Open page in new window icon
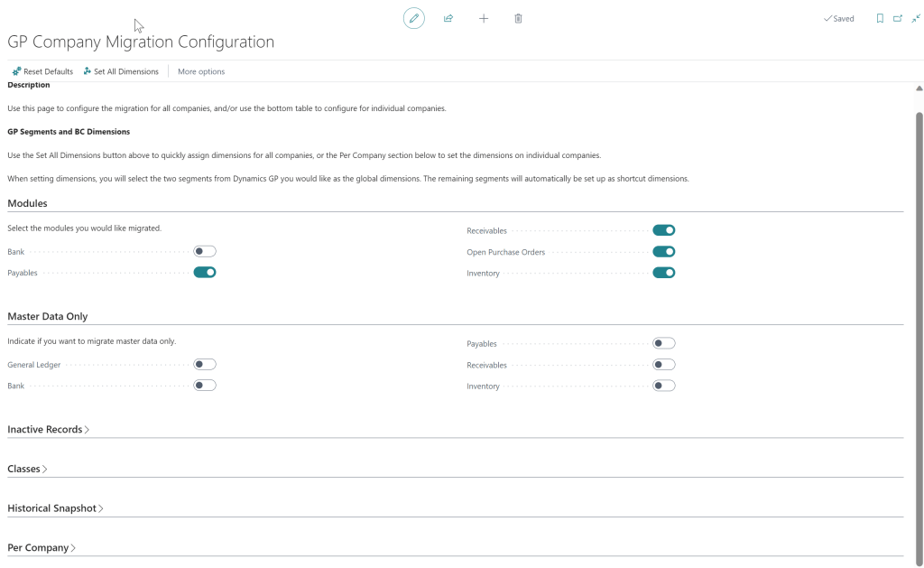The width and height of the screenshot is (924, 568). coord(897,18)
